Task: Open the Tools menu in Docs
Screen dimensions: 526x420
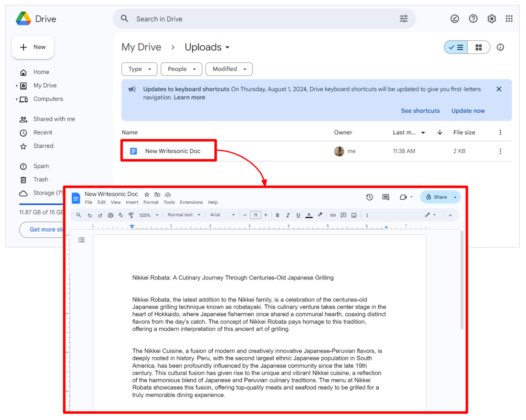Action: 169,202
